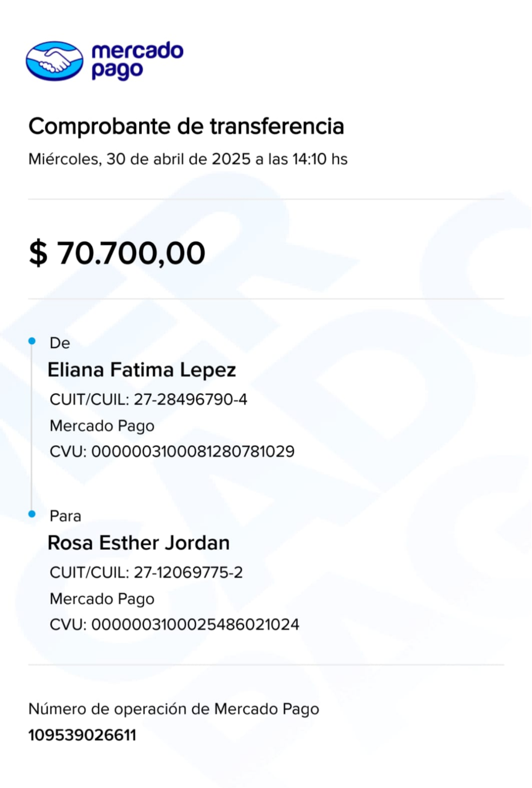Click the "Para" recipient label

coord(65,516)
